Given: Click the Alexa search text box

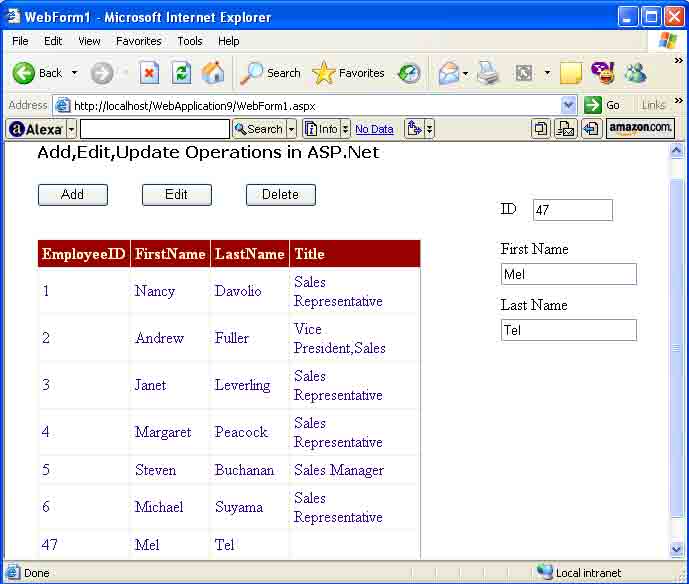Looking at the screenshot, I should coord(155,129).
